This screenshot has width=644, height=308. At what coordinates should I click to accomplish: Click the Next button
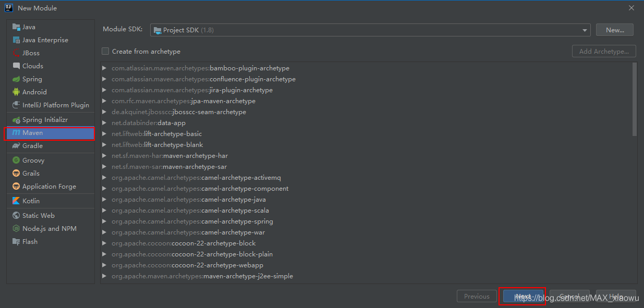coord(523,297)
